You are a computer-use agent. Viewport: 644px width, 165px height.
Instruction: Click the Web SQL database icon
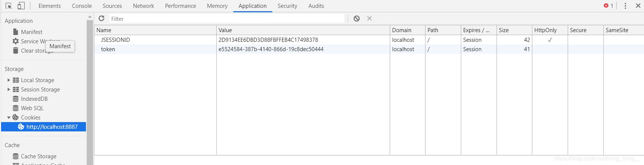[x=16, y=108]
